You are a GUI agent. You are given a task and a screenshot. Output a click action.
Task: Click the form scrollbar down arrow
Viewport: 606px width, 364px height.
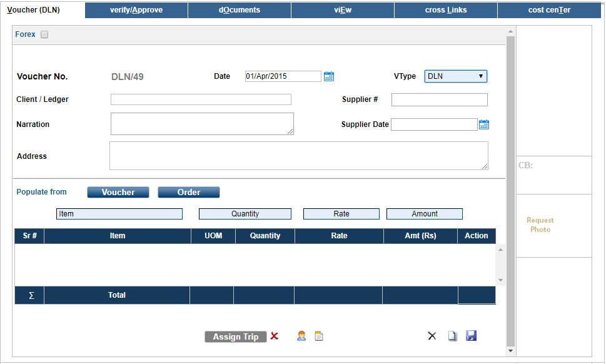[510, 351]
